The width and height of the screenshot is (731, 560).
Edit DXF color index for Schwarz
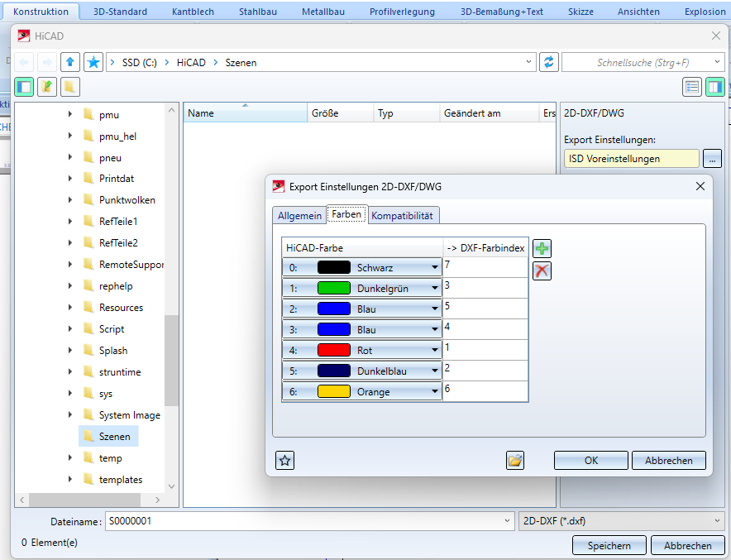(485, 268)
